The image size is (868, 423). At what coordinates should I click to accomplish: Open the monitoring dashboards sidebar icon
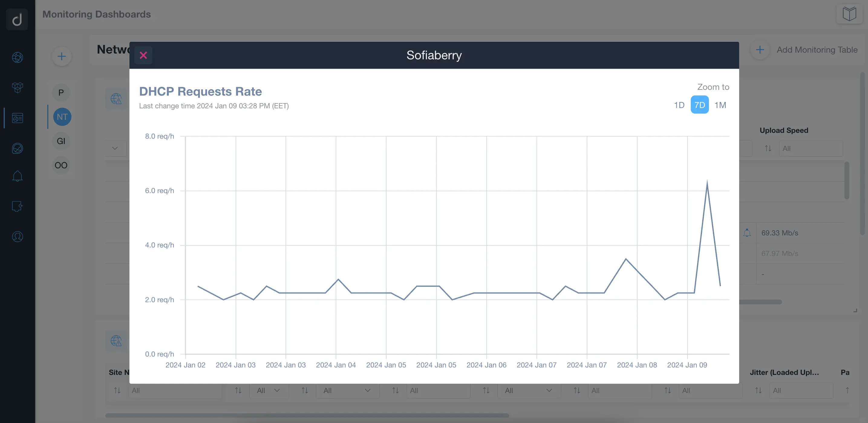coord(18,118)
